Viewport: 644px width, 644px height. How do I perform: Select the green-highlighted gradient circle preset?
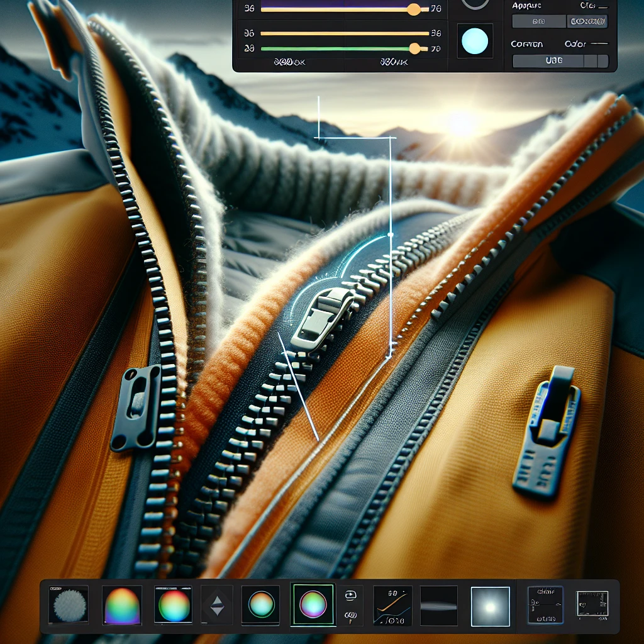point(313,604)
